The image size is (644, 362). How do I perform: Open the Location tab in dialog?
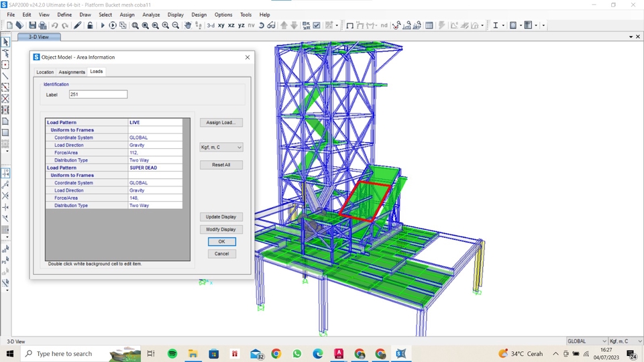45,72
